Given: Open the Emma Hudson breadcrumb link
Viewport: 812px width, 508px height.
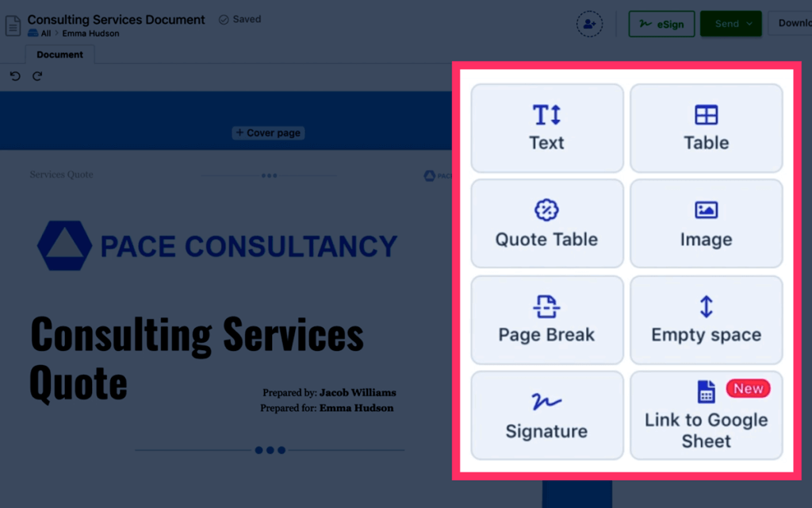Looking at the screenshot, I should coord(90,33).
